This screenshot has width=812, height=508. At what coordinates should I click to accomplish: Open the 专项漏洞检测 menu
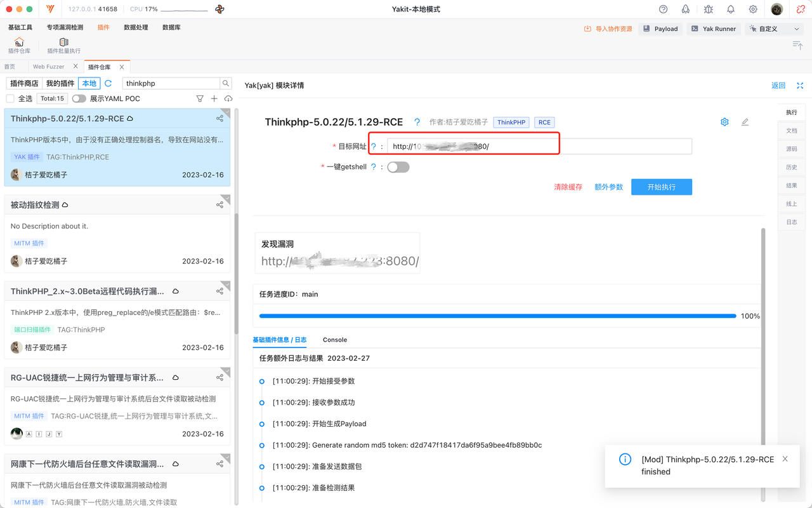pos(65,27)
